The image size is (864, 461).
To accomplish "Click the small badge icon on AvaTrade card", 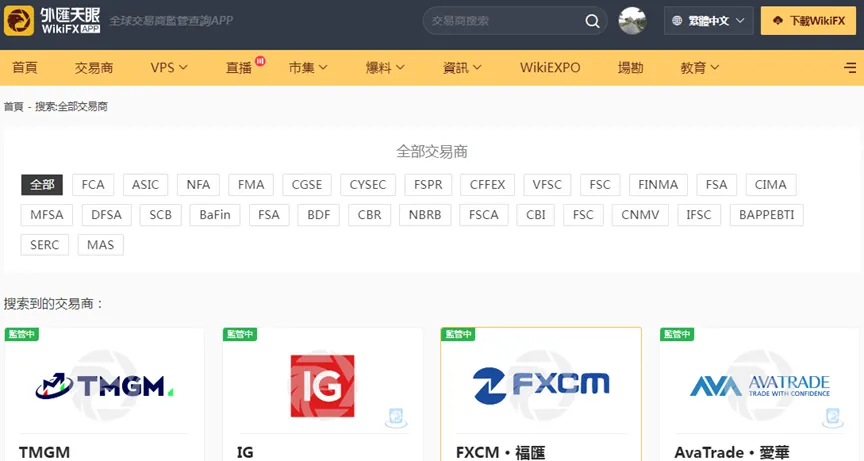I will pyautogui.click(x=833, y=417).
